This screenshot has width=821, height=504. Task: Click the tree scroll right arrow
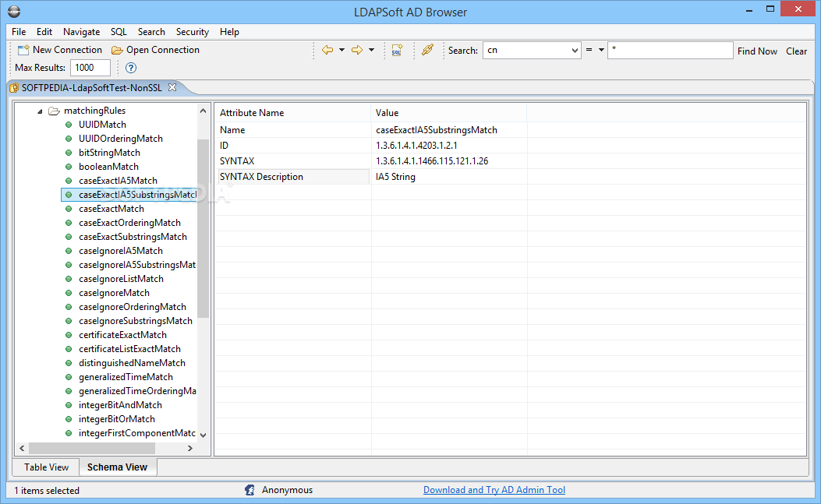click(190, 449)
